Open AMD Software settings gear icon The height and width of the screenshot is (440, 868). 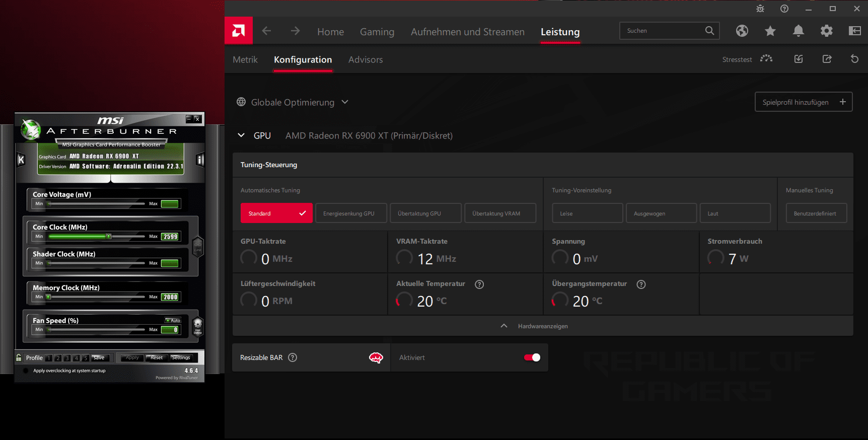pos(826,31)
